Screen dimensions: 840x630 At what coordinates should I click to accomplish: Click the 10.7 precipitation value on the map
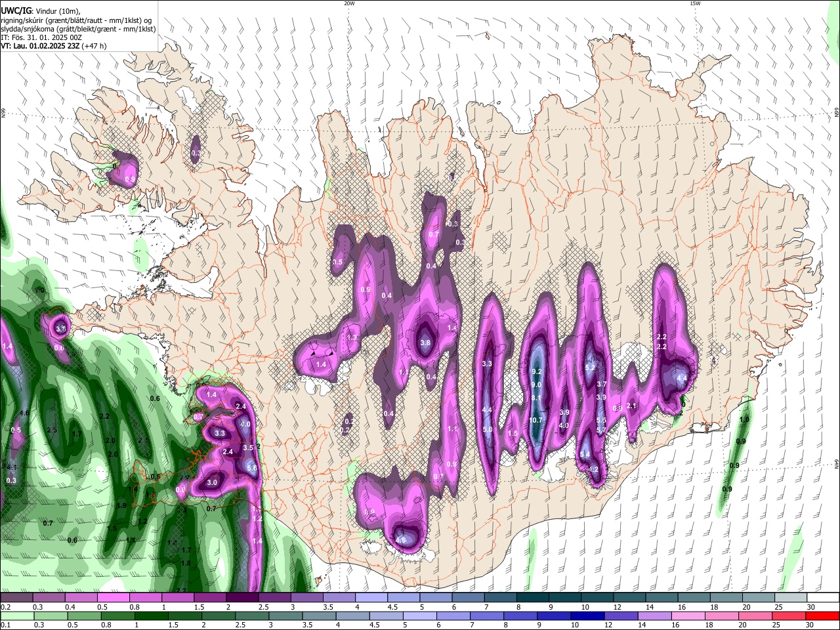click(x=535, y=420)
